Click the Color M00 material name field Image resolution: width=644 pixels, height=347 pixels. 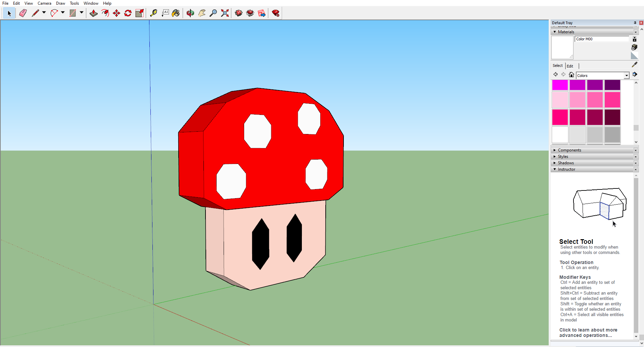[602, 39]
